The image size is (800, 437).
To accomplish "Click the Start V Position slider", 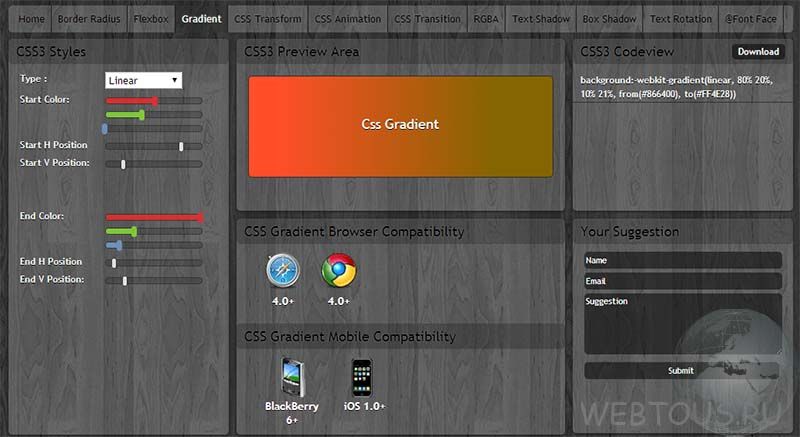I will point(154,164).
